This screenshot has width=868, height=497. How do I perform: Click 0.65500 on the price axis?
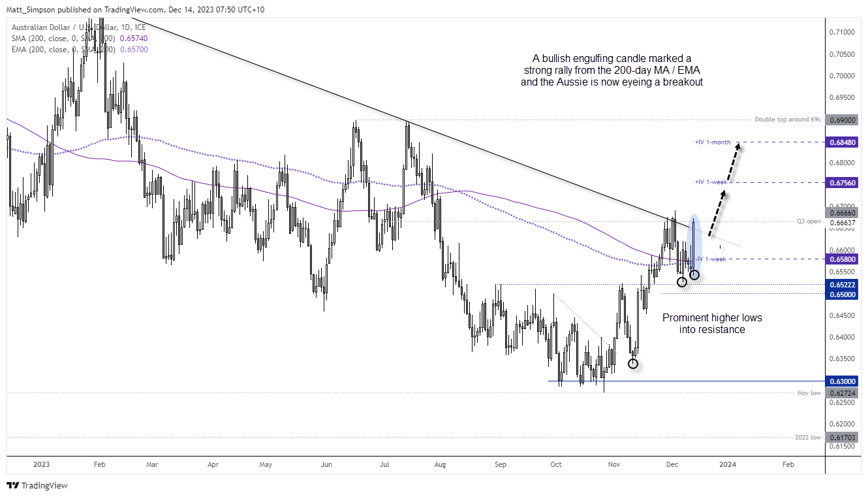coord(841,272)
